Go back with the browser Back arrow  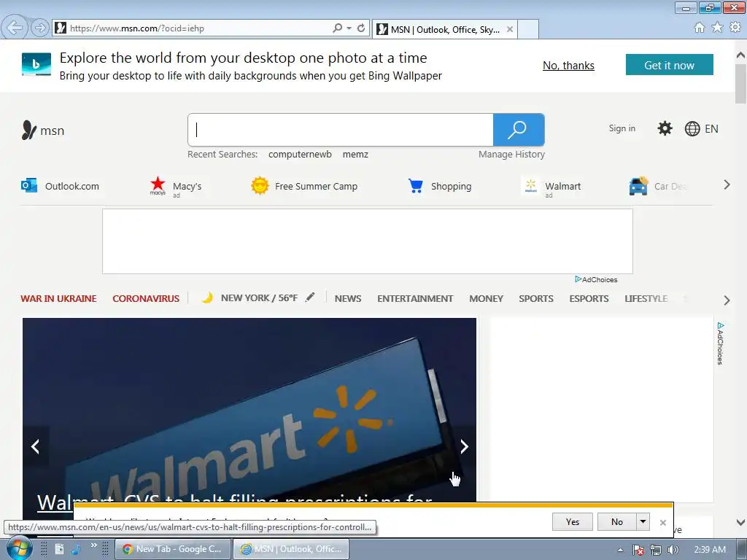15,28
